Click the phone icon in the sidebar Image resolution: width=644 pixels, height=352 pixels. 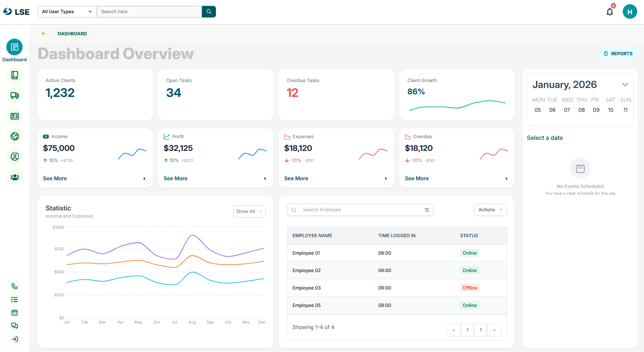coord(14,287)
